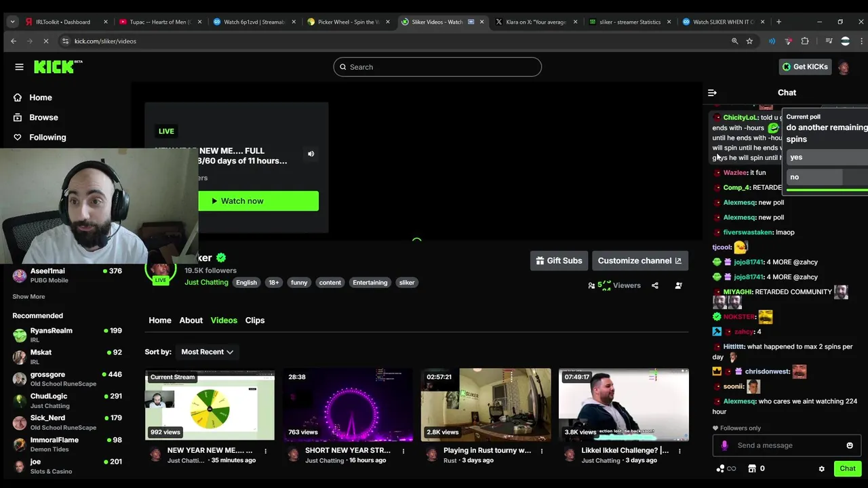Click the English tag
This screenshot has width=868, height=488.
coord(246,283)
